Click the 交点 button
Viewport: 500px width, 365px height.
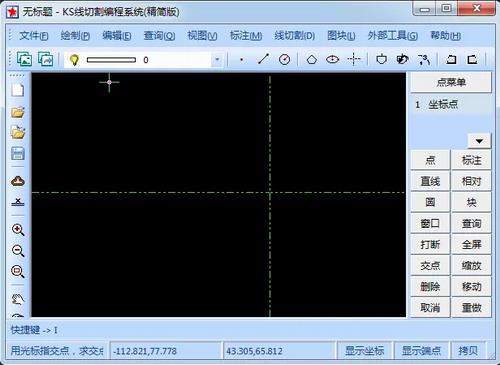pyautogui.click(x=430, y=265)
